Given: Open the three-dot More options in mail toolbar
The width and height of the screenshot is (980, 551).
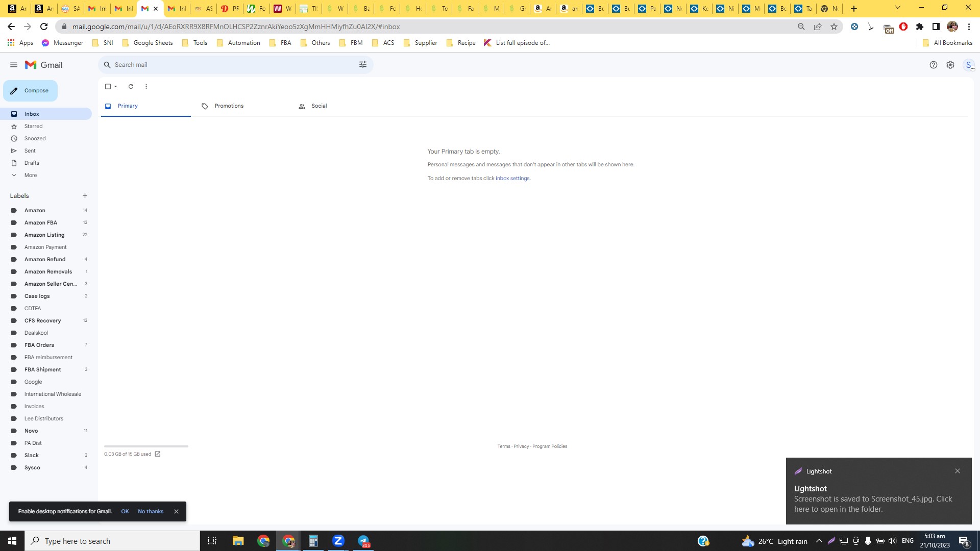Looking at the screenshot, I should pyautogui.click(x=146, y=87).
